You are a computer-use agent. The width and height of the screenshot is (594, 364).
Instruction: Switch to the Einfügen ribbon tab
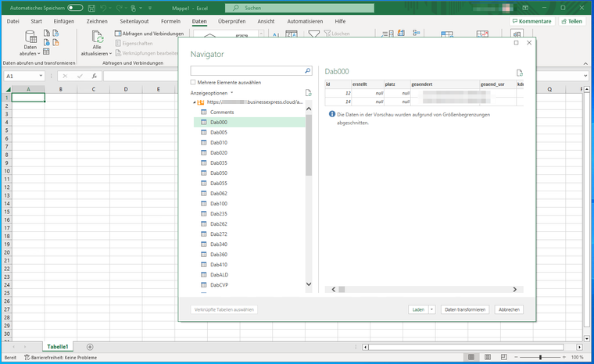pyautogui.click(x=64, y=21)
